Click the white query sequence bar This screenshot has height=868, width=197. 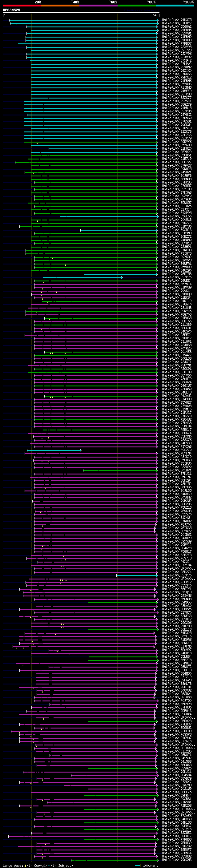click(x=81, y=12)
